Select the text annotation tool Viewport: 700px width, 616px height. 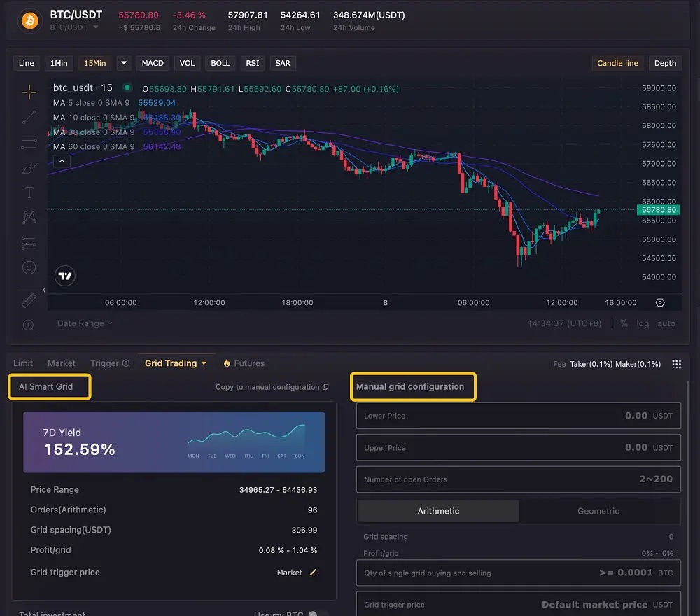pos(29,192)
